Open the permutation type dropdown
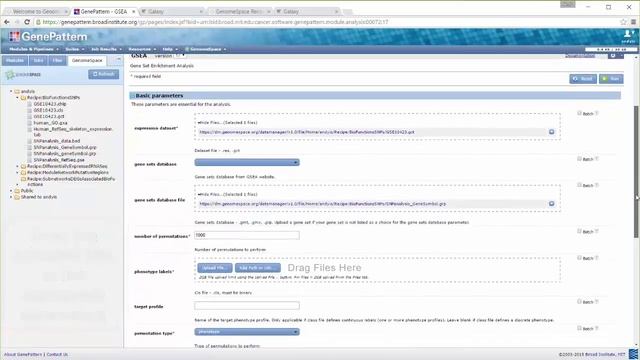Viewport: 640px width, 360px height. pyautogui.click(x=247, y=332)
